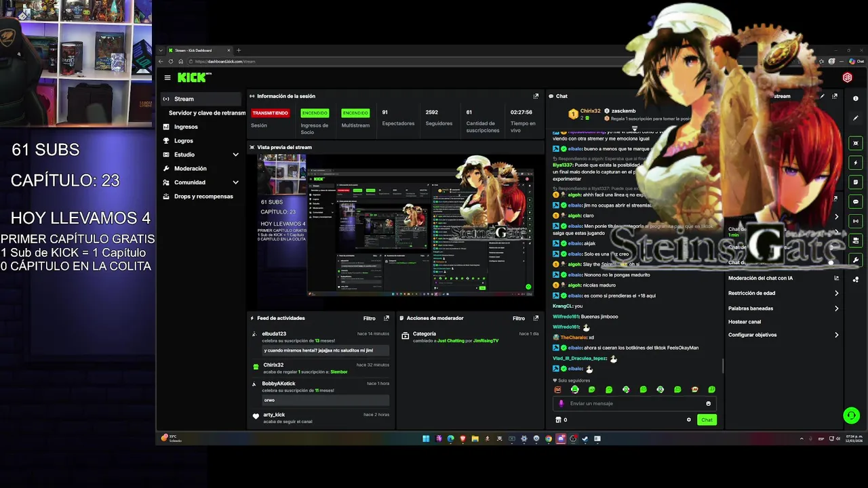The width and height of the screenshot is (868, 488).
Task: Open Filtro in Acciones de moderador
Action: tap(518, 318)
